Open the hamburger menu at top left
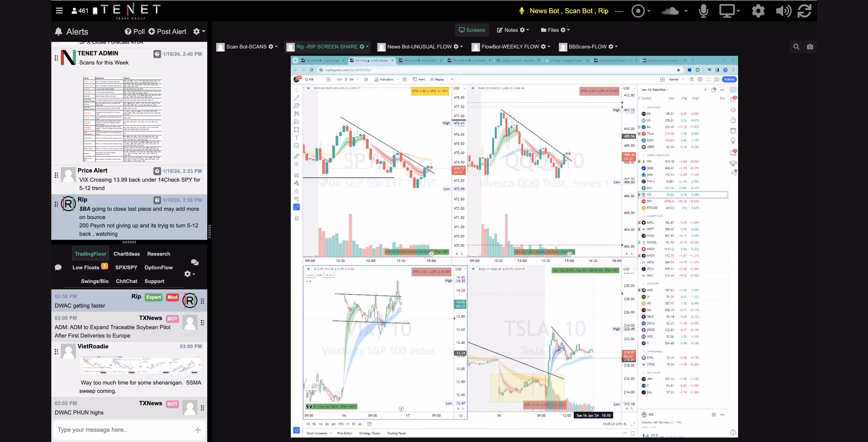The height and width of the screenshot is (442, 868). click(x=59, y=10)
